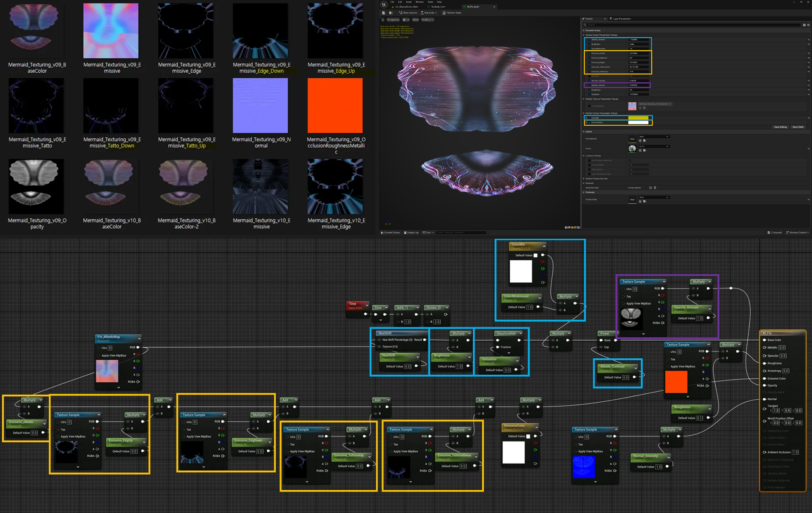Toggle the Saturation parameter checkbox
Image resolution: width=812 pixels, height=513 pixels.
590,94
